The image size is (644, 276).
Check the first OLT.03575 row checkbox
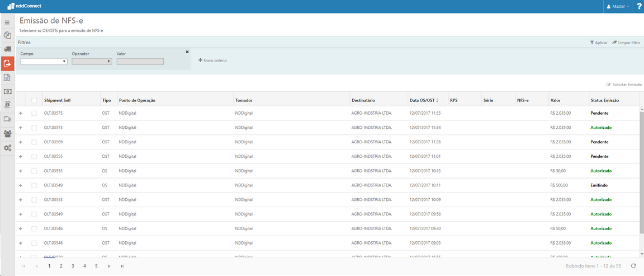(x=34, y=113)
